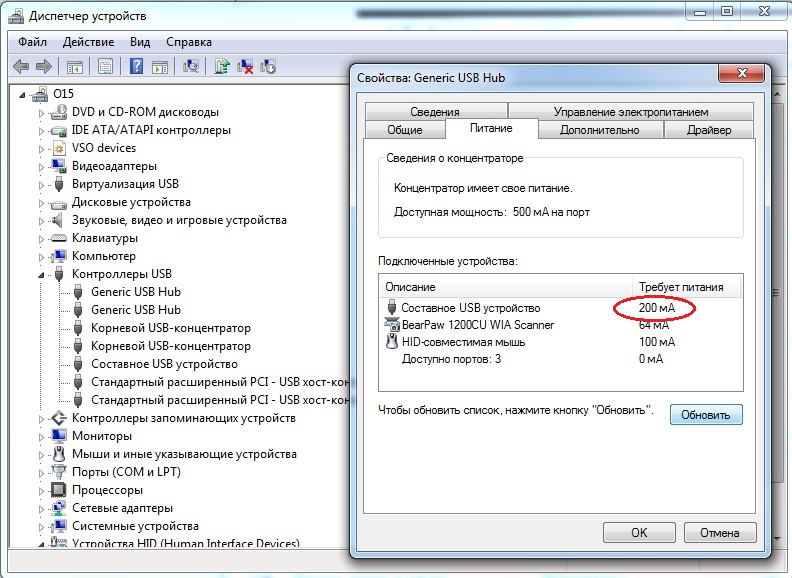Click the Диспетчер устройств title bar icon
Image resolution: width=792 pixels, height=578 pixels.
[16, 16]
